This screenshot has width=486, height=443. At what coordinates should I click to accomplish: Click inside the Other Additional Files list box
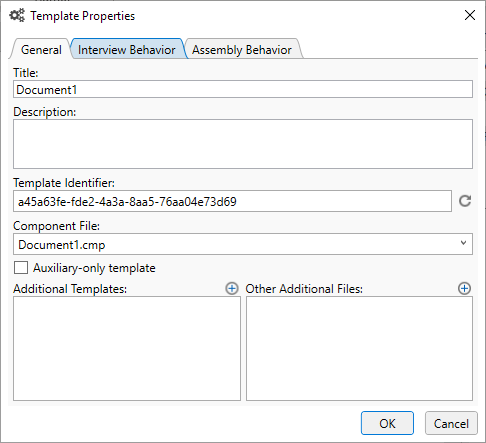click(x=359, y=348)
